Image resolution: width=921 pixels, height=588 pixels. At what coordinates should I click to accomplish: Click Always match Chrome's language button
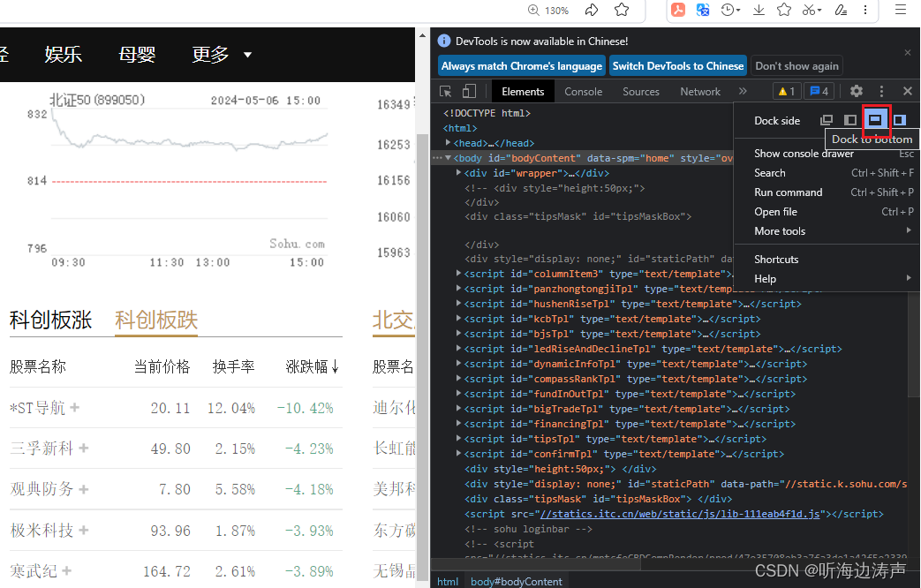click(522, 66)
